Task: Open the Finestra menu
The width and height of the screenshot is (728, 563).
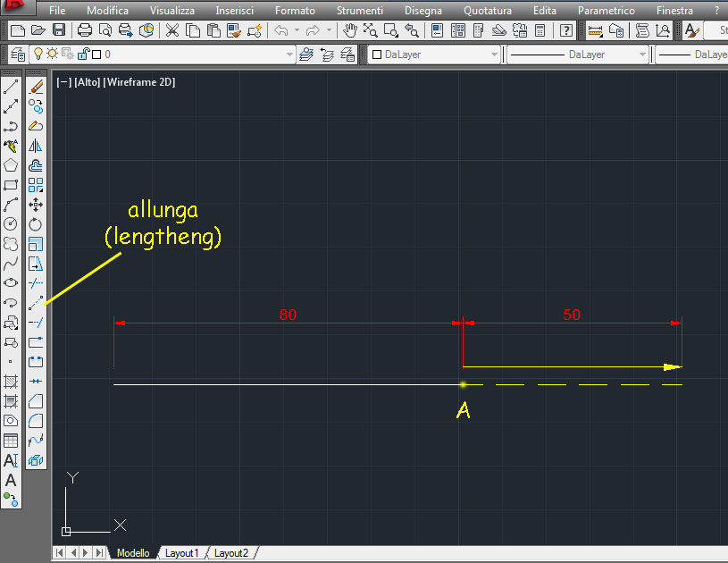Action: click(674, 10)
